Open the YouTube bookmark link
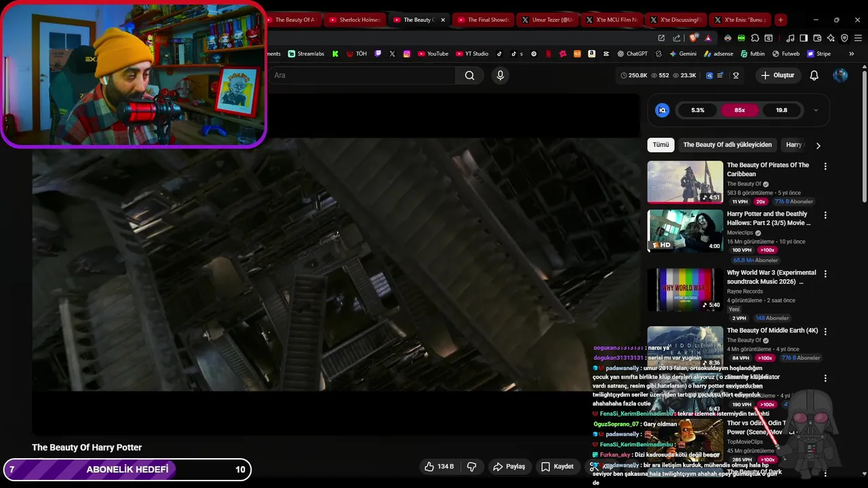The image size is (868, 488). click(x=433, y=54)
